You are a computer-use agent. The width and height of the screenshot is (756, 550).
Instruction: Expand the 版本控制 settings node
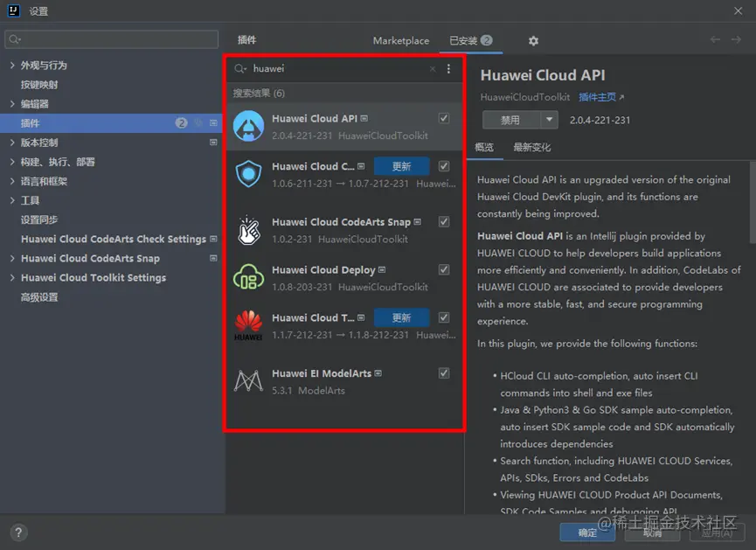12,143
